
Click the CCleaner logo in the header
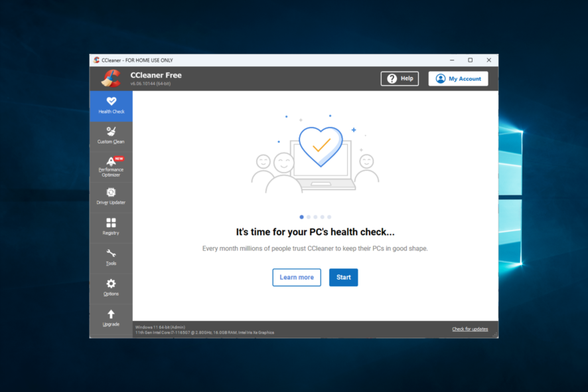coord(111,78)
